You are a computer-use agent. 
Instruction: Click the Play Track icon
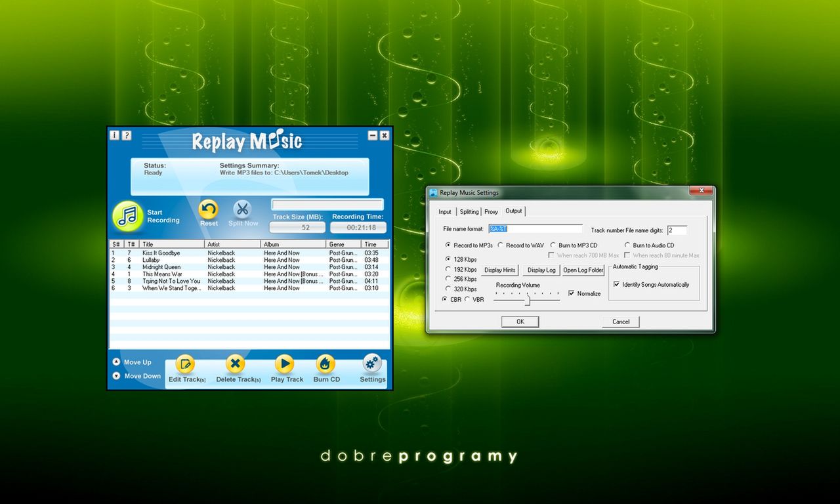coord(284,364)
